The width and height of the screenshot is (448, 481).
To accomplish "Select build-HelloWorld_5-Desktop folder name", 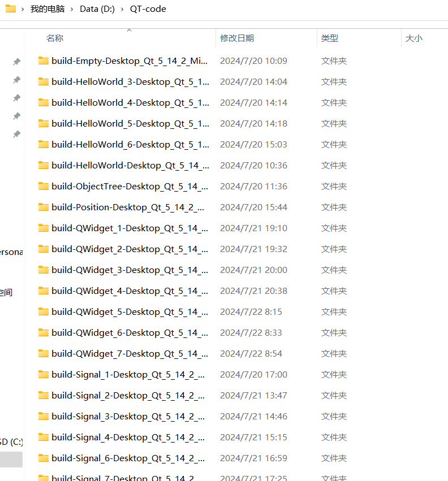I will tap(130, 123).
